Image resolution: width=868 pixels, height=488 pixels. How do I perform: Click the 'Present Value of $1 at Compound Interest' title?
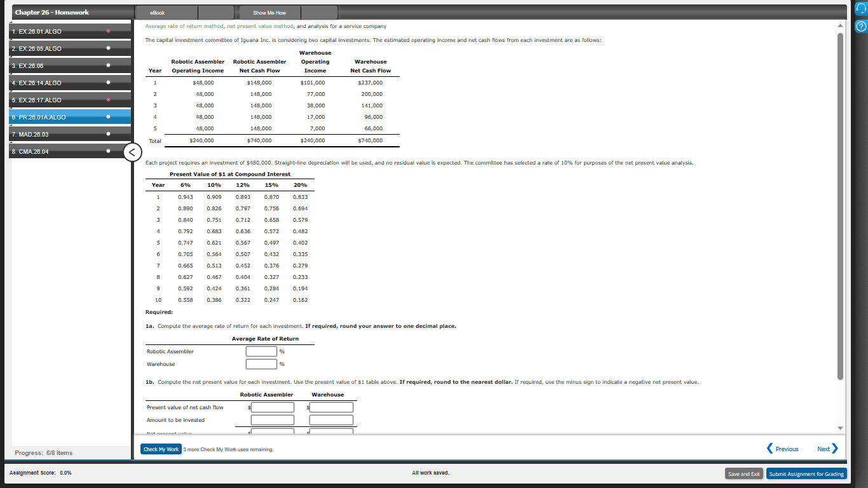coord(230,174)
